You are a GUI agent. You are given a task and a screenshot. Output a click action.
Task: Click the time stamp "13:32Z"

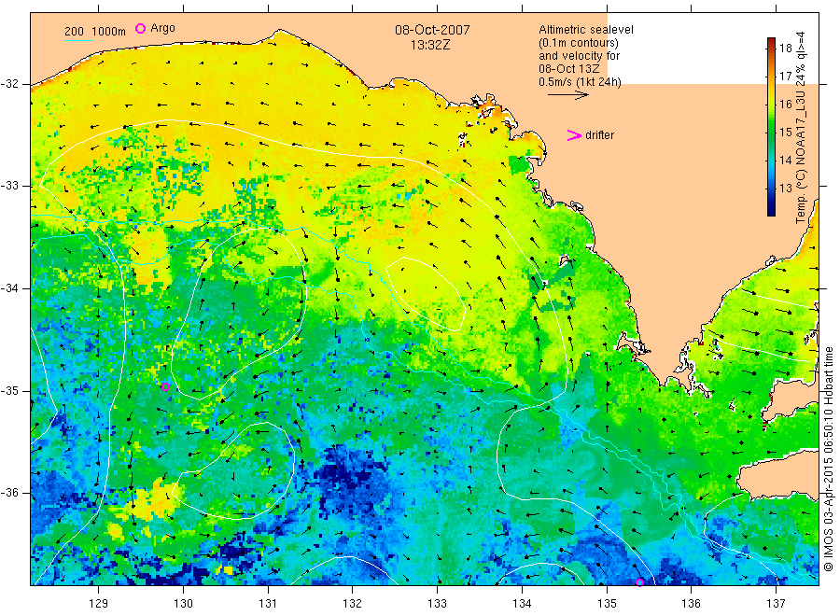point(430,45)
